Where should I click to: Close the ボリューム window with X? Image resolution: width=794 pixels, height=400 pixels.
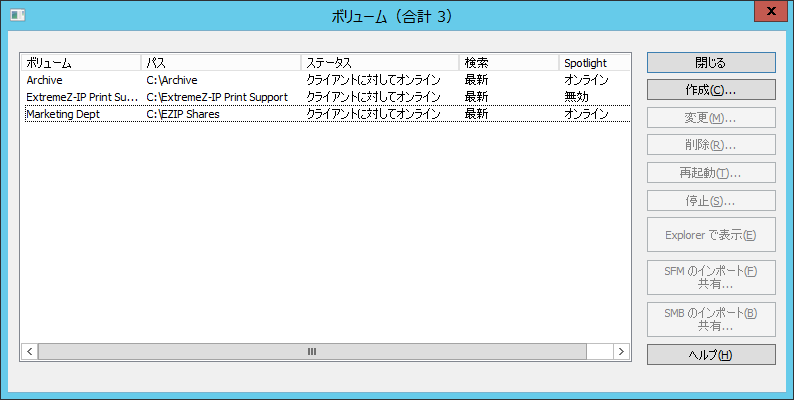point(766,13)
